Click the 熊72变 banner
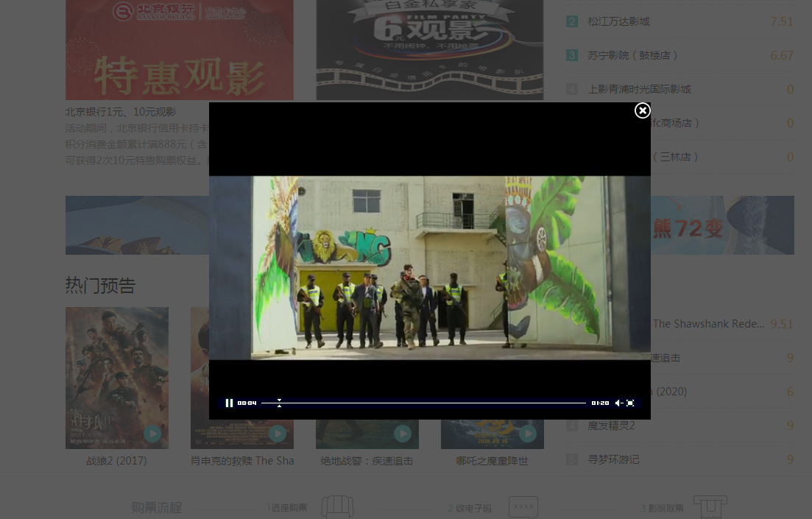 point(722,225)
